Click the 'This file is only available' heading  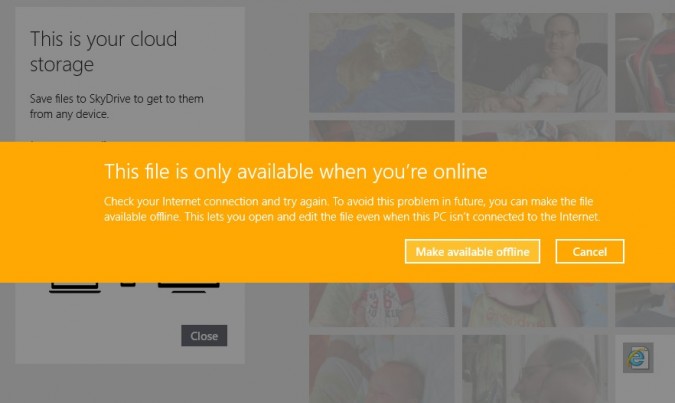point(295,168)
